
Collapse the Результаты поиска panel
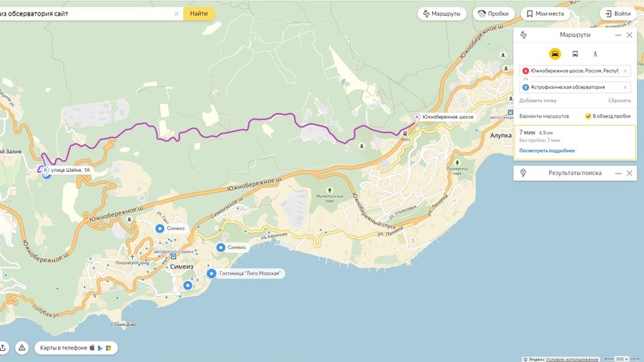click(x=618, y=174)
